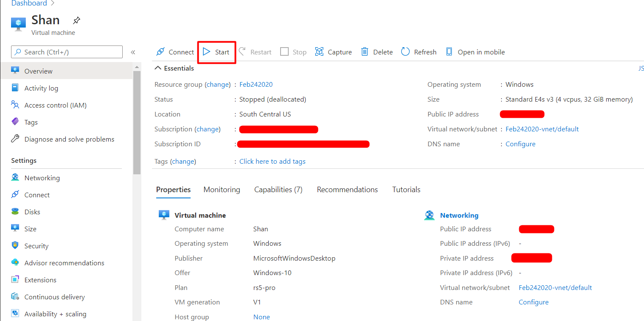Screen dimensions: 644x321
Task: Click the 'Stopped (deallocated)' status text
Action: coord(273,99)
